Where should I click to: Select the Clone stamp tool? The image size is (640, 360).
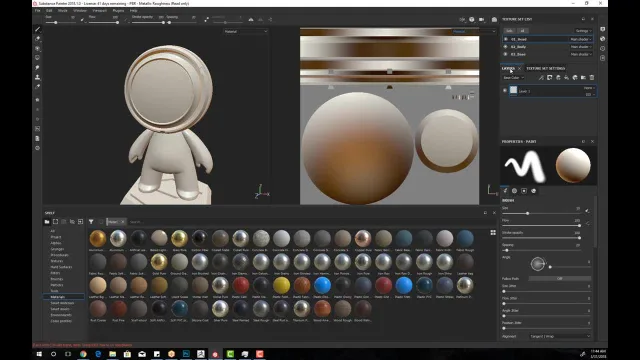coord(38,77)
